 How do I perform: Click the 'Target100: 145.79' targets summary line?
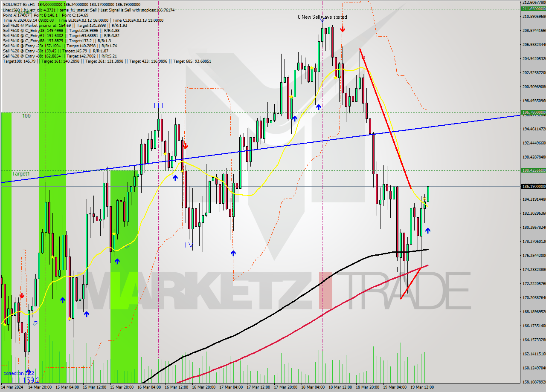pyautogui.click(x=107, y=61)
